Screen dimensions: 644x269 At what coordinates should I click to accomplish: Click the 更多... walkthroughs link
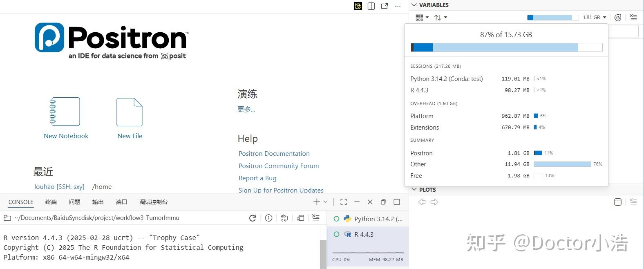[x=246, y=109]
